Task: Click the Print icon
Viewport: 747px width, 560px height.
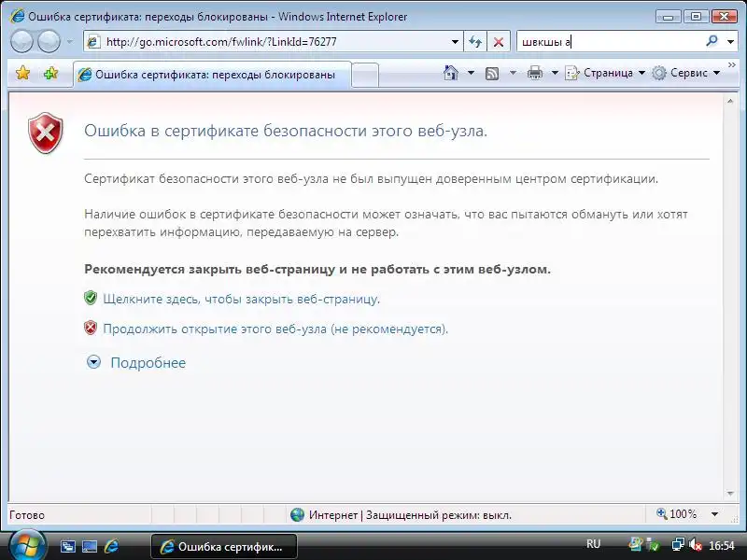Action: point(535,73)
